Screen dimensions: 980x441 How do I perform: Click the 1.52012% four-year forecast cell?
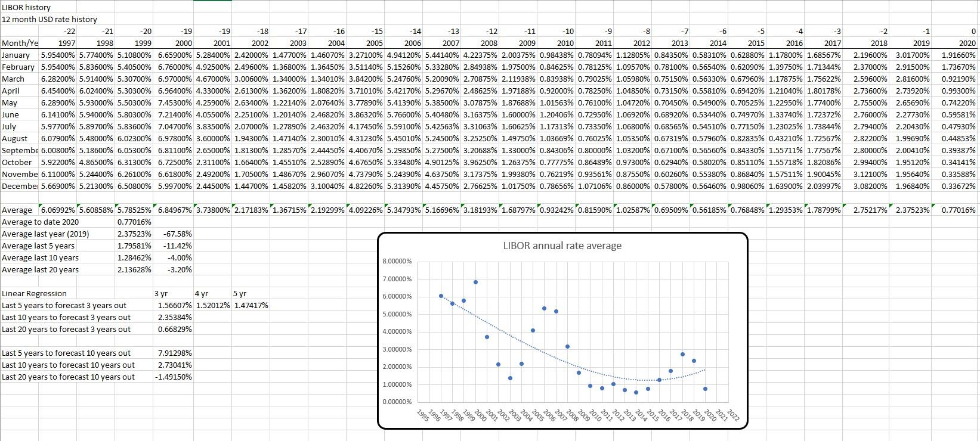213,305
